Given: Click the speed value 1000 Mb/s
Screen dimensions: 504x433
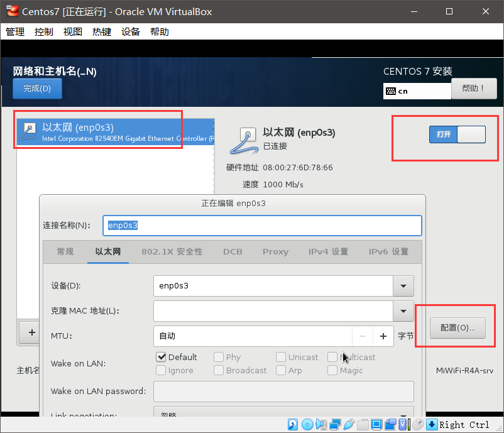Looking at the screenshot, I should (283, 185).
